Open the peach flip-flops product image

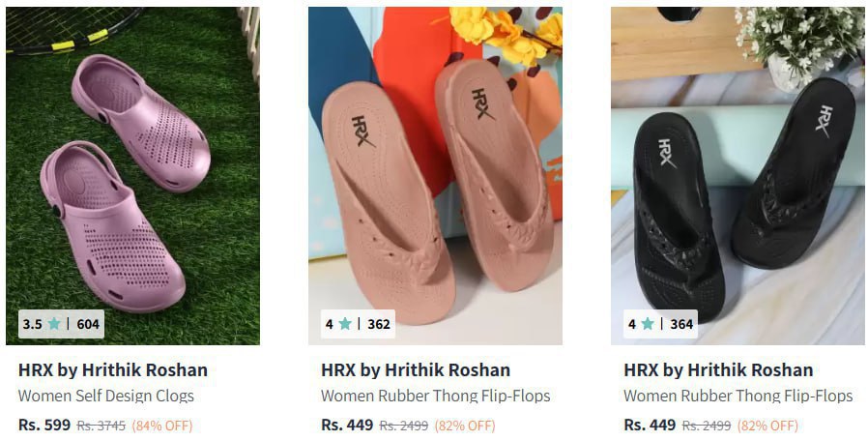point(435,176)
